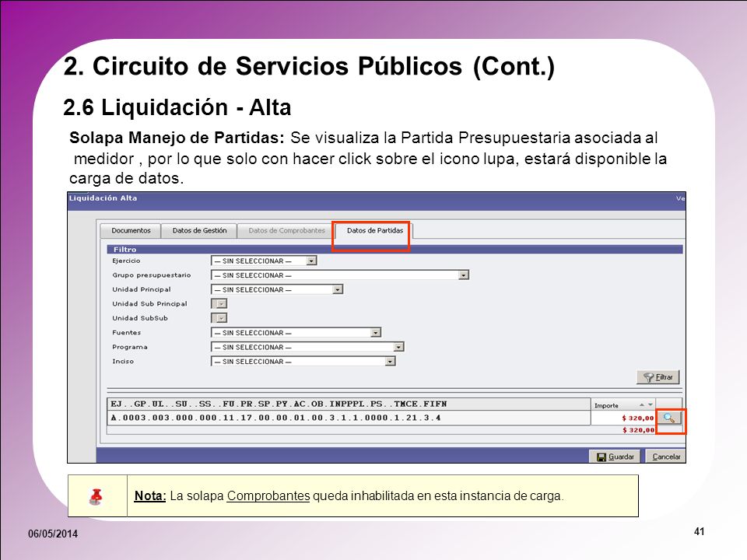Select the Datos de Partidas tab

click(374, 230)
